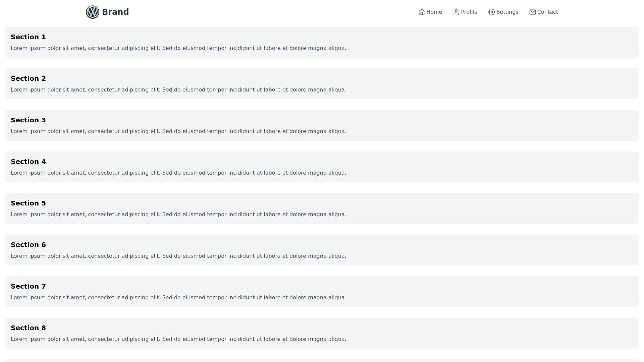The image size is (644, 362).
Task: Click the Lorem ipsum text in Section 8
Action: click(x=178, y=339)
